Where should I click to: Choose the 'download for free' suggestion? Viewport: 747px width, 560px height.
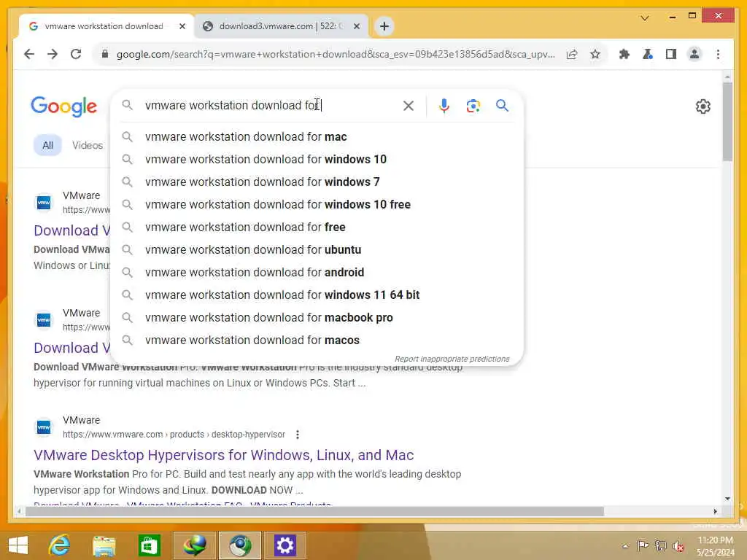(x=317, y=227)
